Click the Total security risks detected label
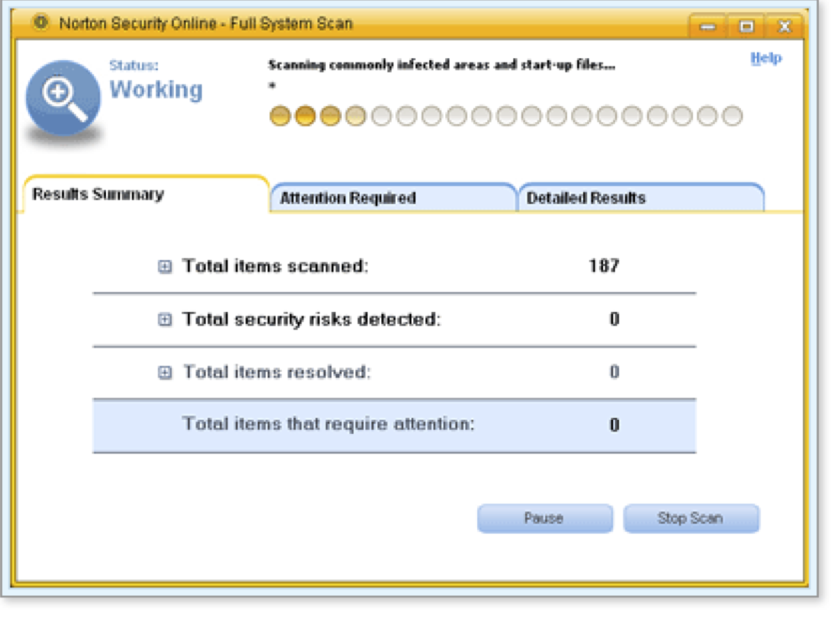This screenshot has height=618, width=840. (312, 319)
